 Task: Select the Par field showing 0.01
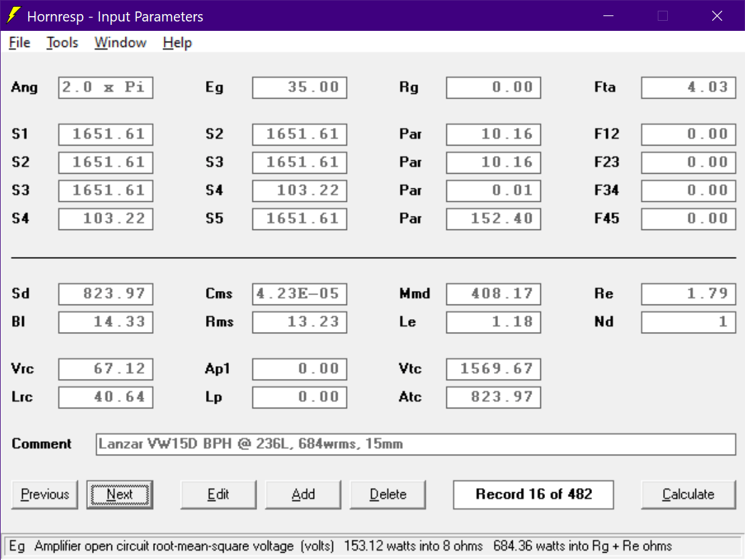point(493,190)
